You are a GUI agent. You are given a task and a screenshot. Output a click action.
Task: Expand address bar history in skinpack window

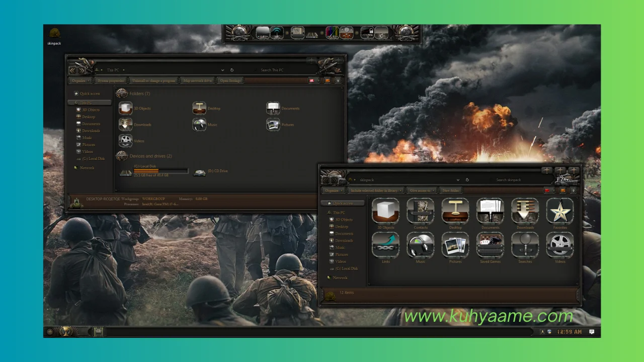[x=458, y=179]
